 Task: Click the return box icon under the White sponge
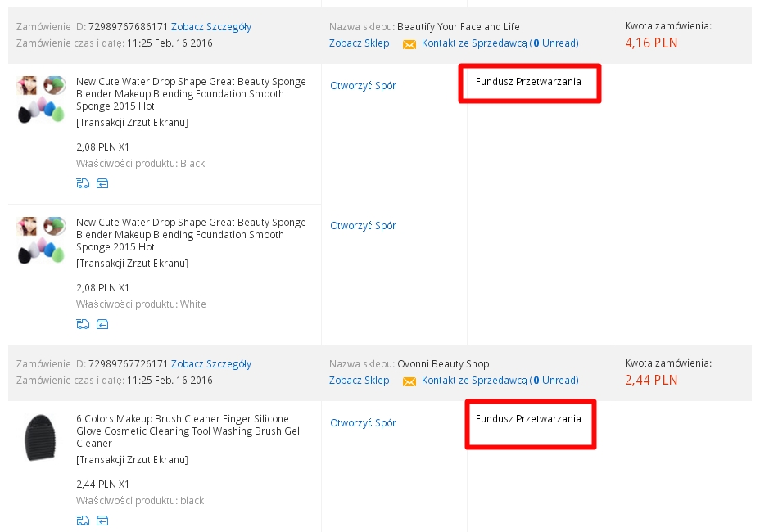point(102,324)
